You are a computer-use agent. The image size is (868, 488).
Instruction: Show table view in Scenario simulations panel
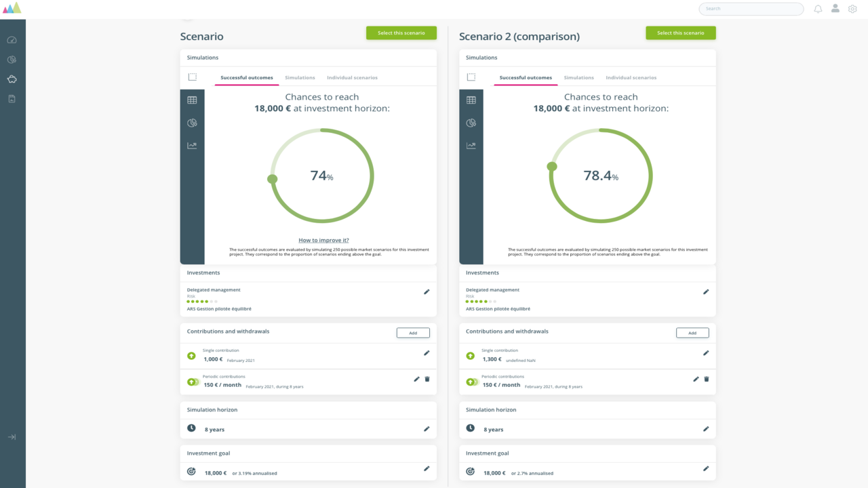192,100
